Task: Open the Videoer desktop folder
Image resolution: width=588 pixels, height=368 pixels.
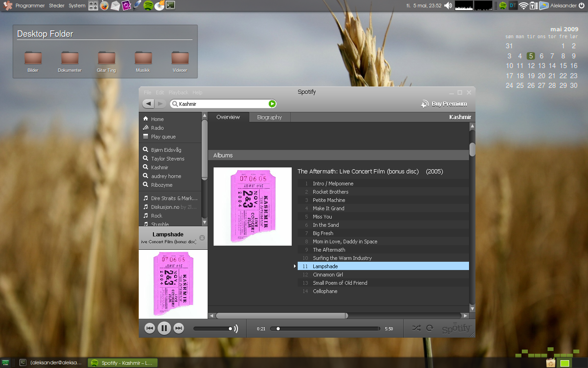Action: [x=180, y=62]
